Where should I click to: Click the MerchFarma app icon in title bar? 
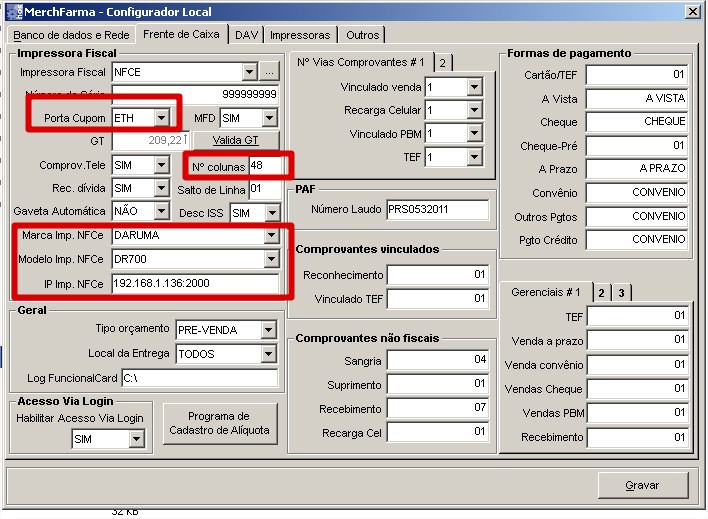(x=11, y=10)
